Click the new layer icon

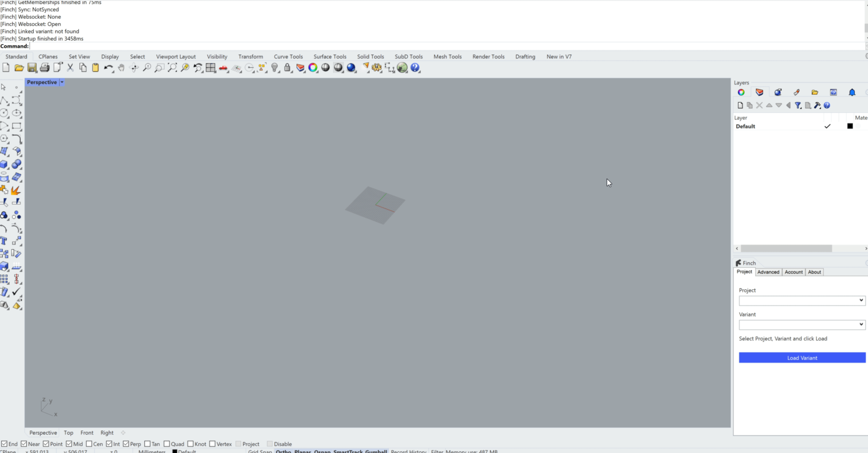click(740, 105)
